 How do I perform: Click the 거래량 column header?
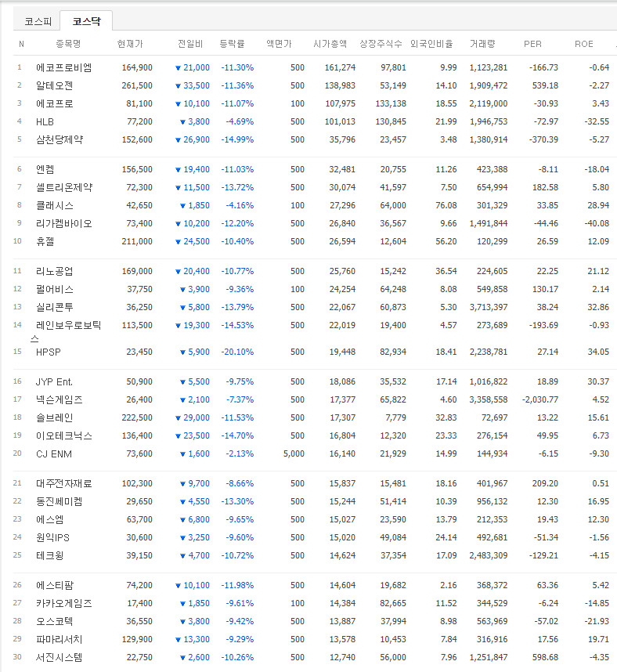click(x=482, y=44)
